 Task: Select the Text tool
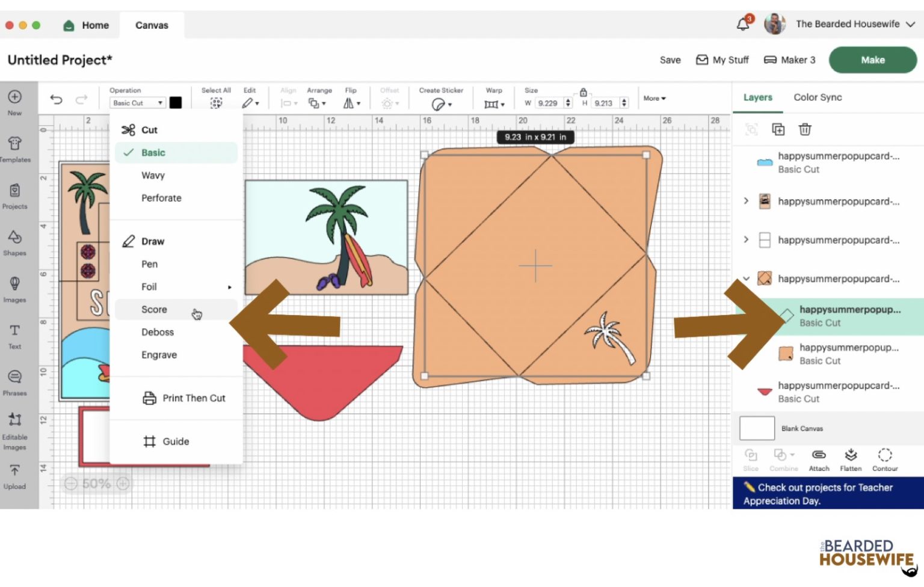pyautogui.click(x=14, y=335)
